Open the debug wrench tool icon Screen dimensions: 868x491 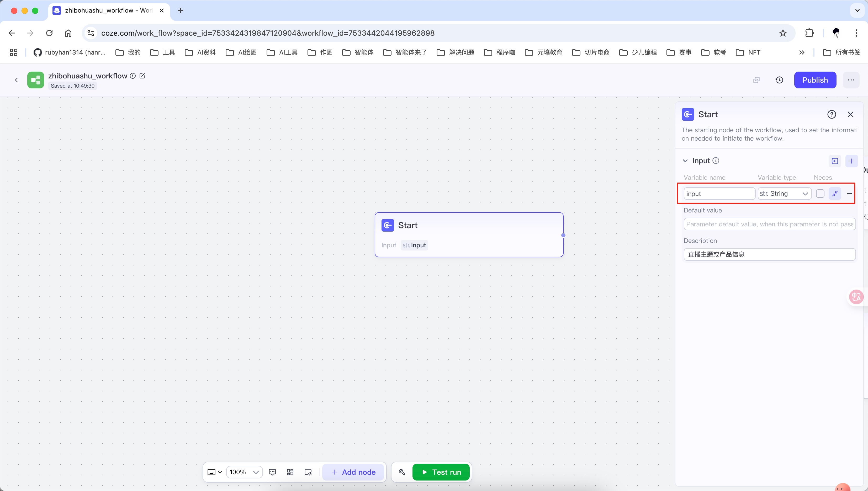[x=401, y=472]
